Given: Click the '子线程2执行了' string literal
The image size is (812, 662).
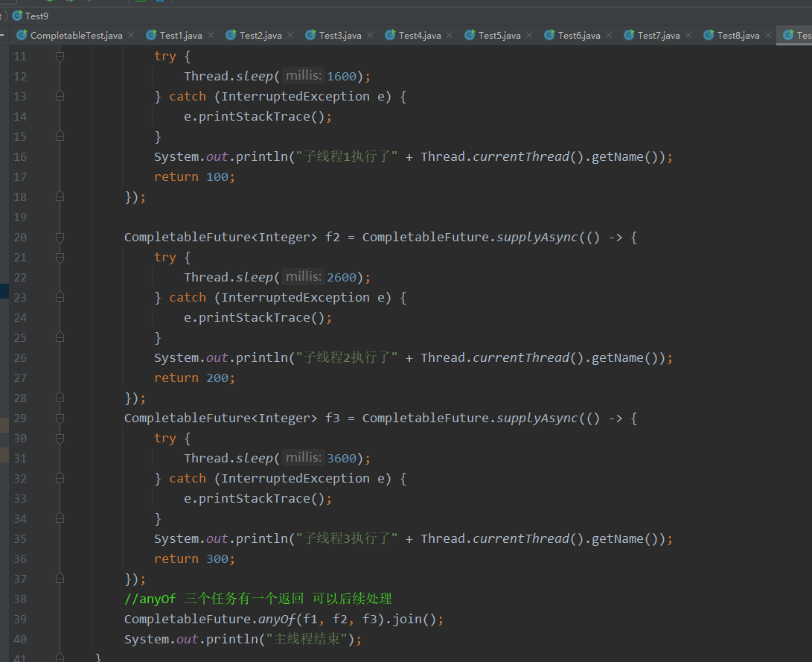Looking at the screenshot, I should (x=346, y=358).
